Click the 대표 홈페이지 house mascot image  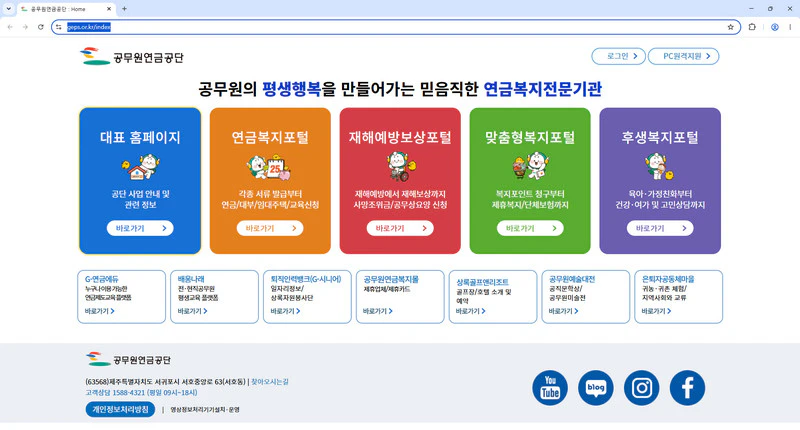pyautogui.click(x=140, y=167)
